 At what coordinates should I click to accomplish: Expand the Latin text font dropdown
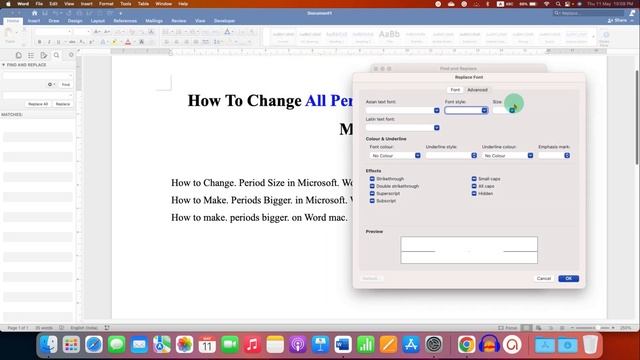[437, 128]
